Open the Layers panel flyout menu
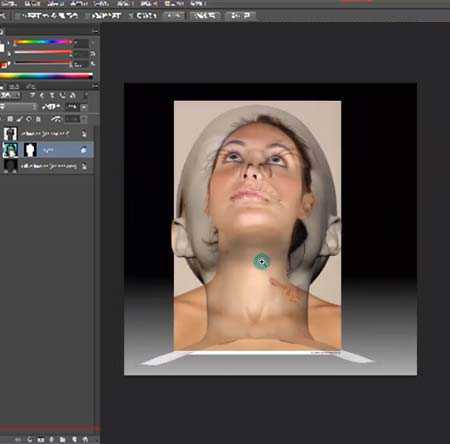 pos(96,86)
